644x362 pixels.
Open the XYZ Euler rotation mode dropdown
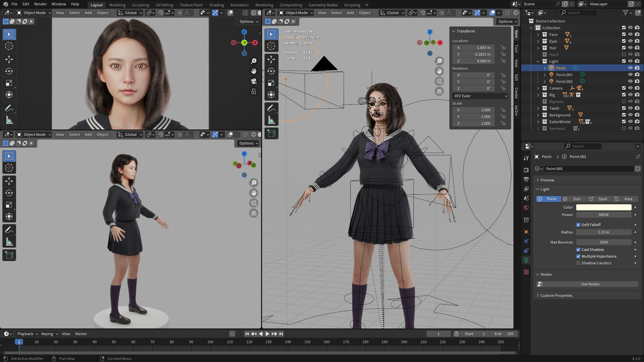click(480, 96)
